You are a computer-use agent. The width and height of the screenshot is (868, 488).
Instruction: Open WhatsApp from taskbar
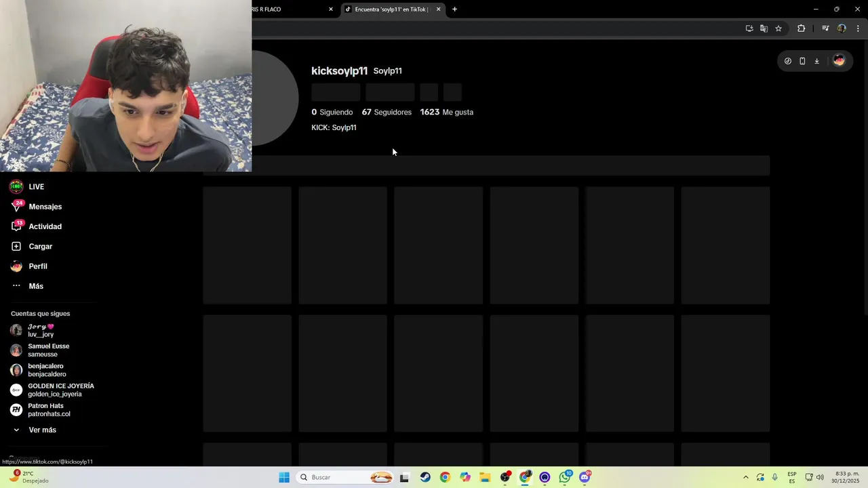point(565,477)
